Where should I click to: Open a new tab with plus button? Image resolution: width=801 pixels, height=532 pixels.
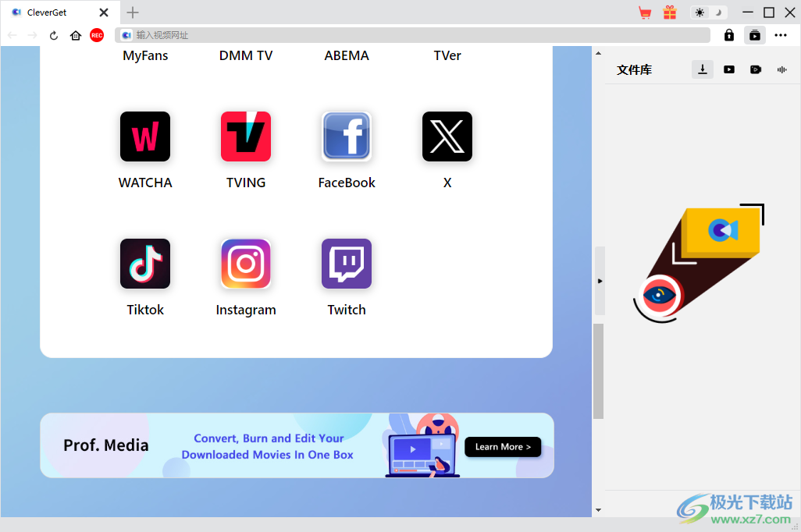tap(133, 12)
